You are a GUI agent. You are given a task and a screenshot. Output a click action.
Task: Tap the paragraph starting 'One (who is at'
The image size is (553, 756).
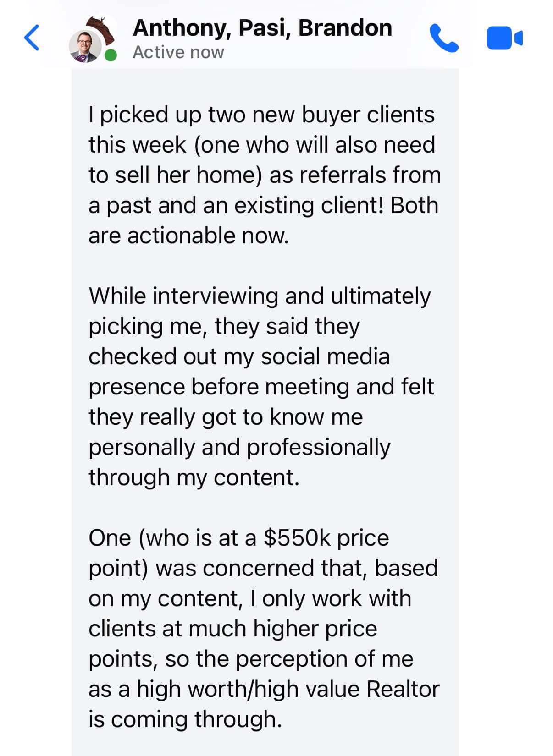[x=264, y=628]
